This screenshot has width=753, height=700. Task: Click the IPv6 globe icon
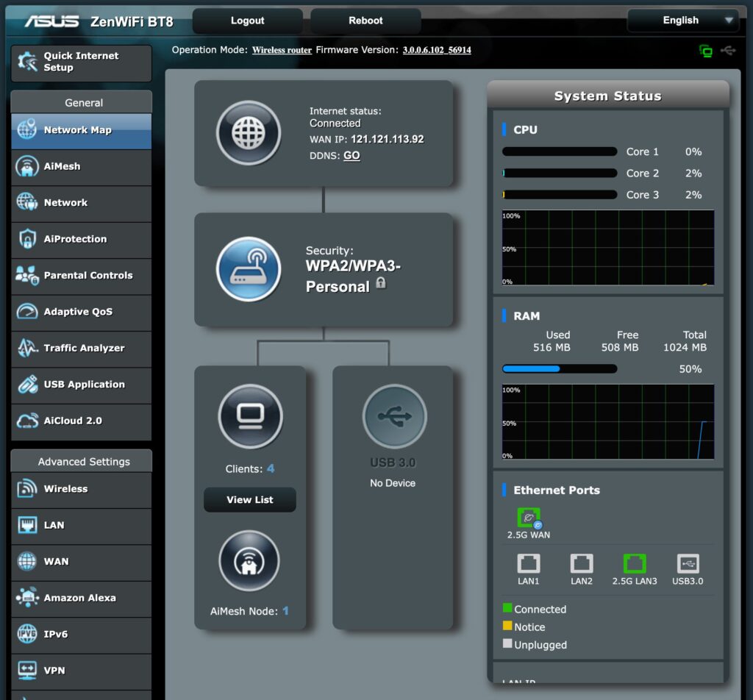27,634
